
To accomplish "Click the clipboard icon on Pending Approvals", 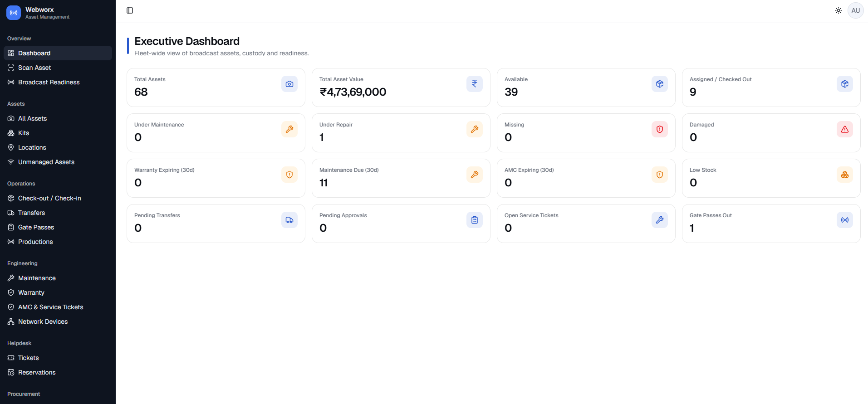I will coord(475,220).
